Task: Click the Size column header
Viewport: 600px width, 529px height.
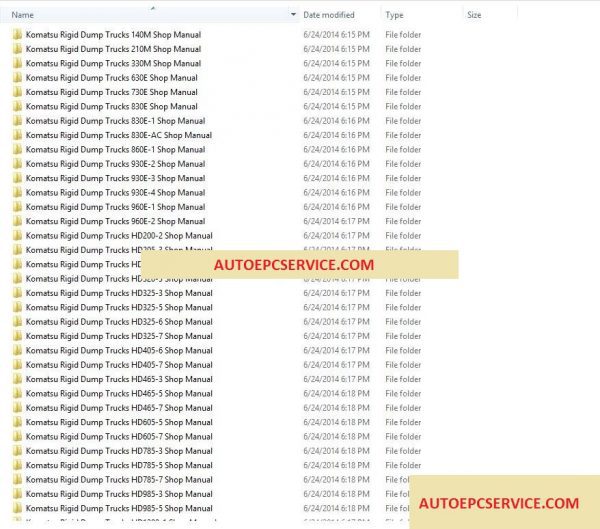Action: (x=474, y=15)
